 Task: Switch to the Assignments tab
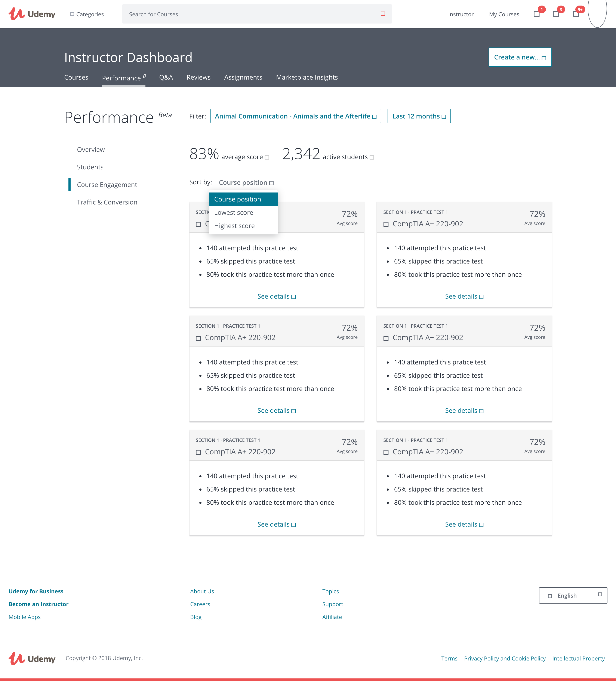(243, 77)
